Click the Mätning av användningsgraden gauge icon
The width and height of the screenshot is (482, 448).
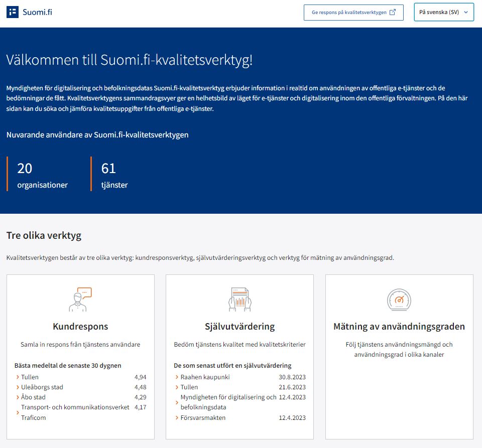click(399, 300)
